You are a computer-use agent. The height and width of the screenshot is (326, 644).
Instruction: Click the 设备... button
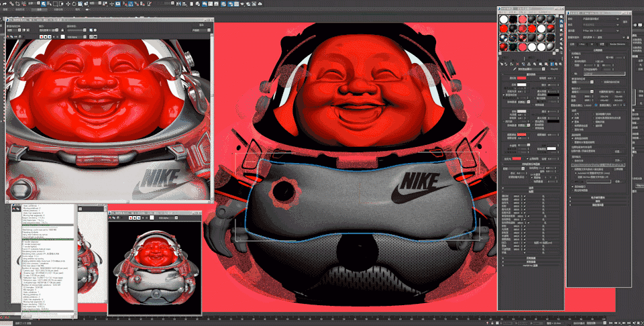619,182
